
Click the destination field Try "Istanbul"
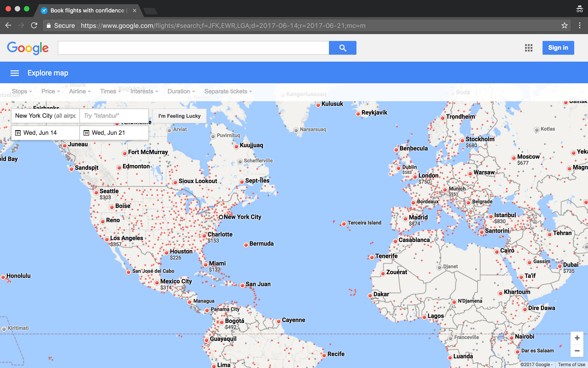pyautogui.click(x=114, y=116)
